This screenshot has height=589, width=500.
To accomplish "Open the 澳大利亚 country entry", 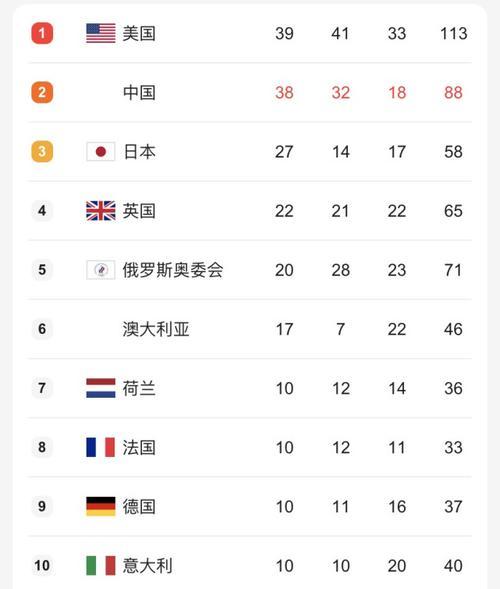I will [156, 329].
